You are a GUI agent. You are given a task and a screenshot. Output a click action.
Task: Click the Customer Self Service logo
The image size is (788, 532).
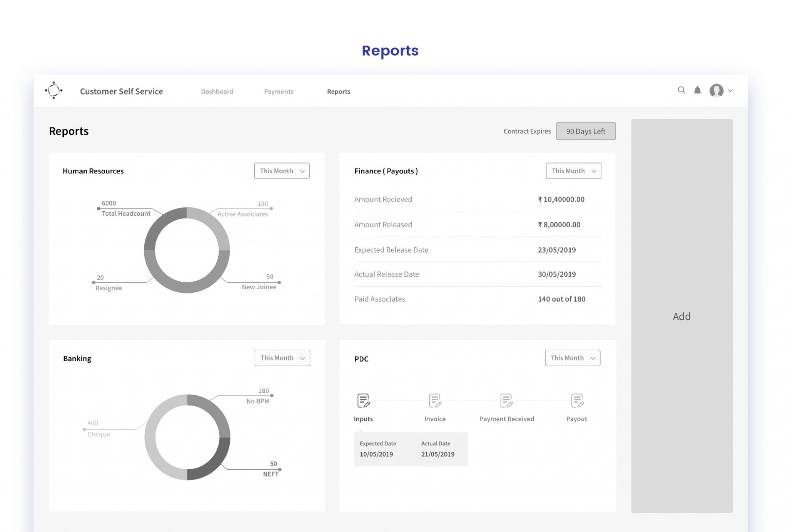tap(54, 90)
